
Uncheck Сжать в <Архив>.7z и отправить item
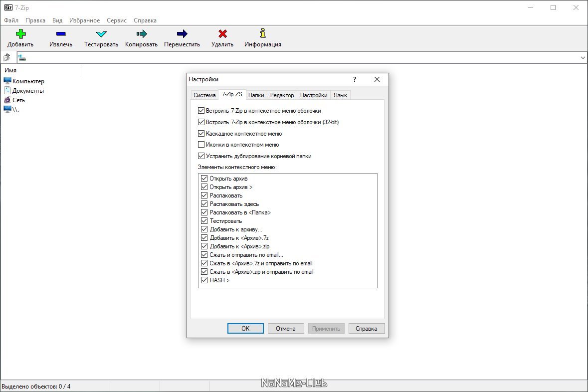(204, 263)
